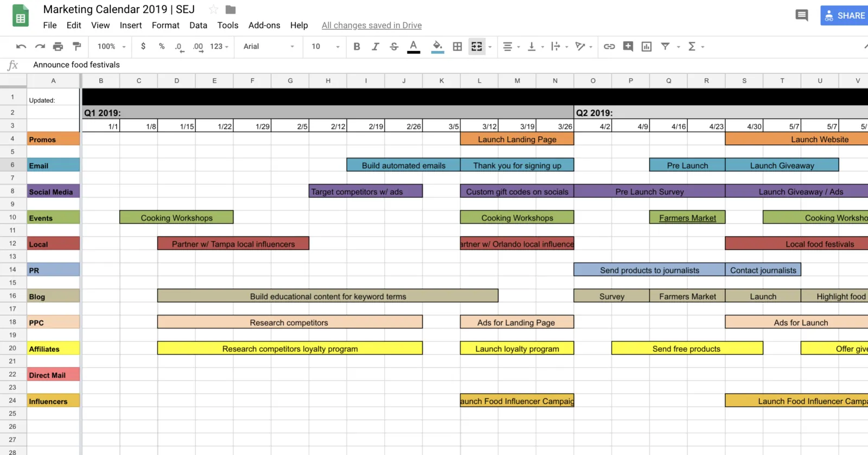Open the Edit menu
The width and height of the screenshot is (868, 455).
tap(74, 26)
